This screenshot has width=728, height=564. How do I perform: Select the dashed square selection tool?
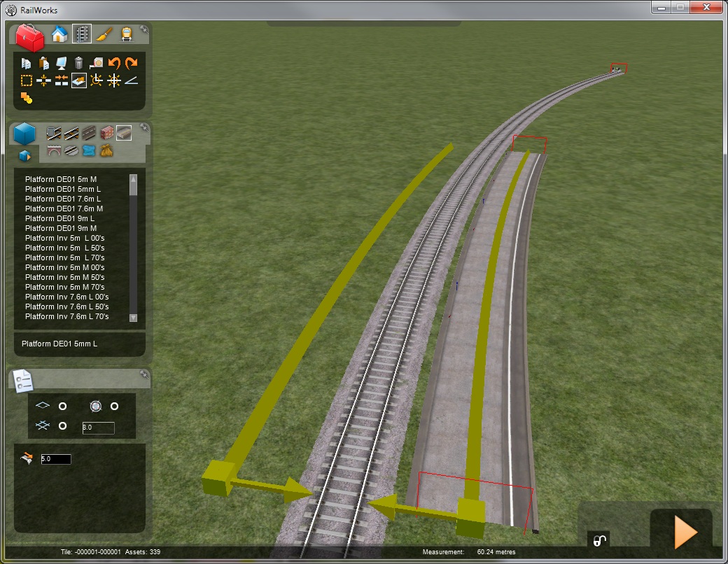26,80
